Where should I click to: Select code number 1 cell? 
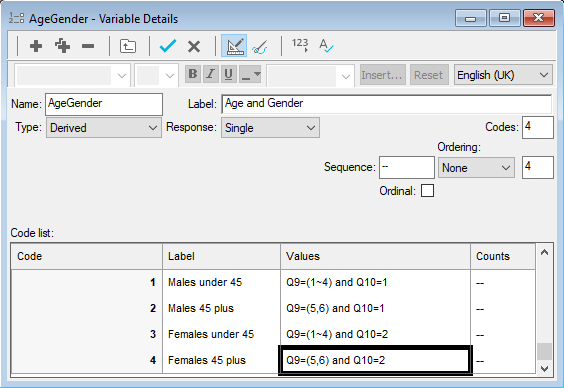coord(87,282)
